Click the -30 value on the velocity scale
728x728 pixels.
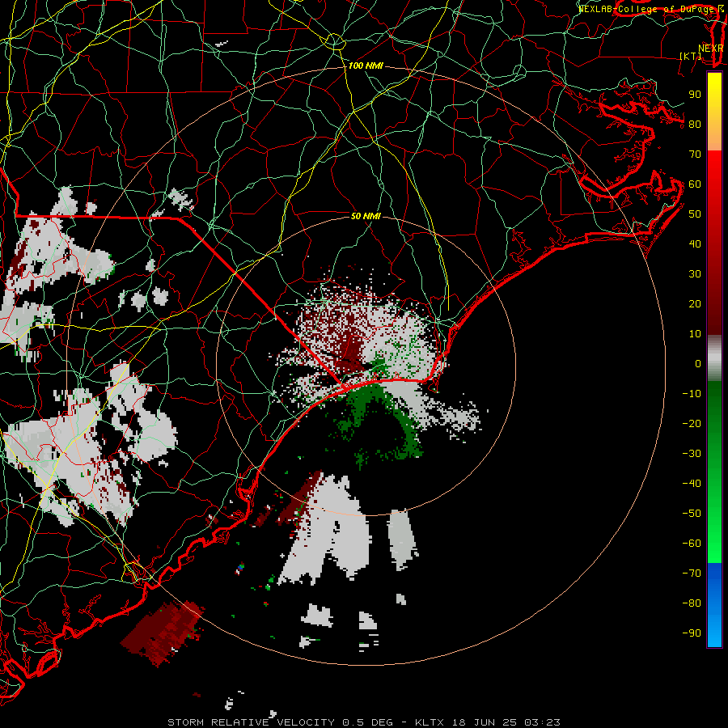point(692,454)
